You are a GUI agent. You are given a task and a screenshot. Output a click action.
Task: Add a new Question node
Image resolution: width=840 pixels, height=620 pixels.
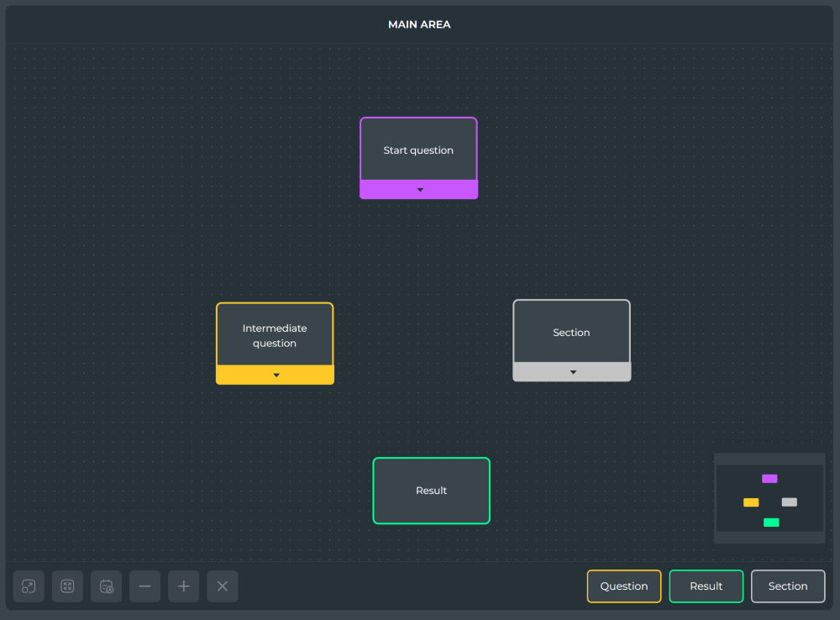click(623, 586)
